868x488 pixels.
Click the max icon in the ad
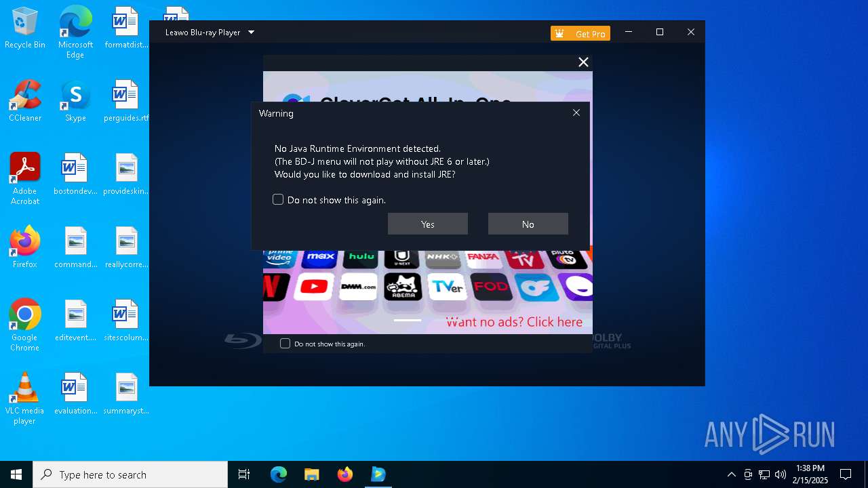pos(321,258)
